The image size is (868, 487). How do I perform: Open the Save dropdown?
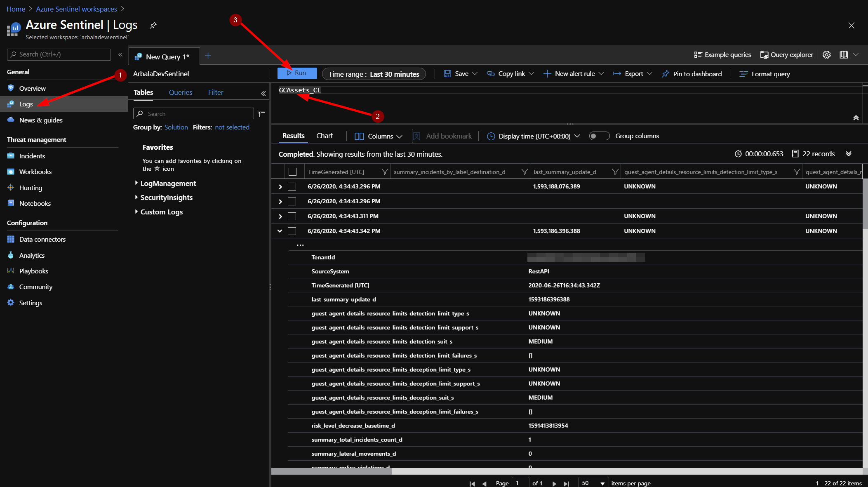coord(461,74)
